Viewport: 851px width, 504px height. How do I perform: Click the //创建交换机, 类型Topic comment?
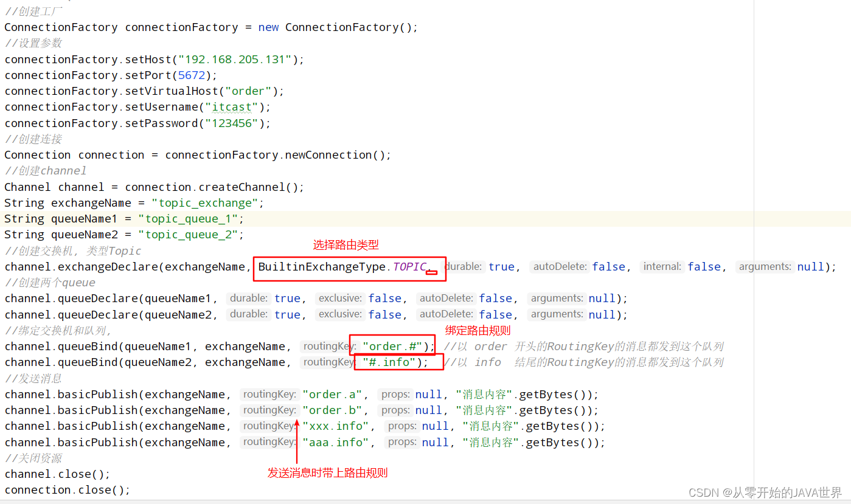73,250
